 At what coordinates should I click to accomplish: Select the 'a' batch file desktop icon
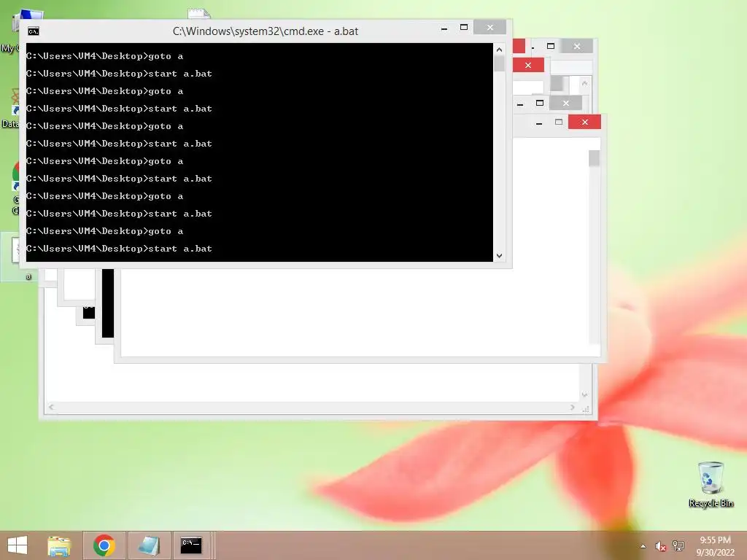pos(19,257)
